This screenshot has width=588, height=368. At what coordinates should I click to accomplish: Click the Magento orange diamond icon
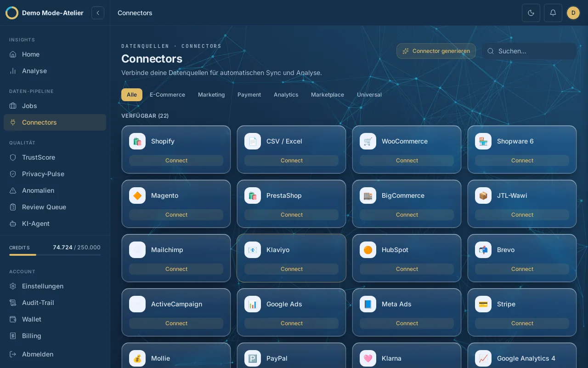coord(137,195)
